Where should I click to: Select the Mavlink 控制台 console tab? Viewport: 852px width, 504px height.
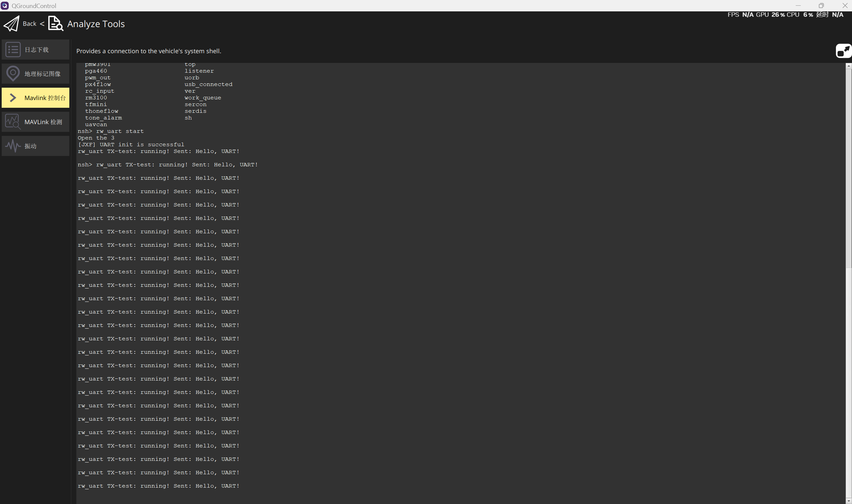click(x=45, y=98)
